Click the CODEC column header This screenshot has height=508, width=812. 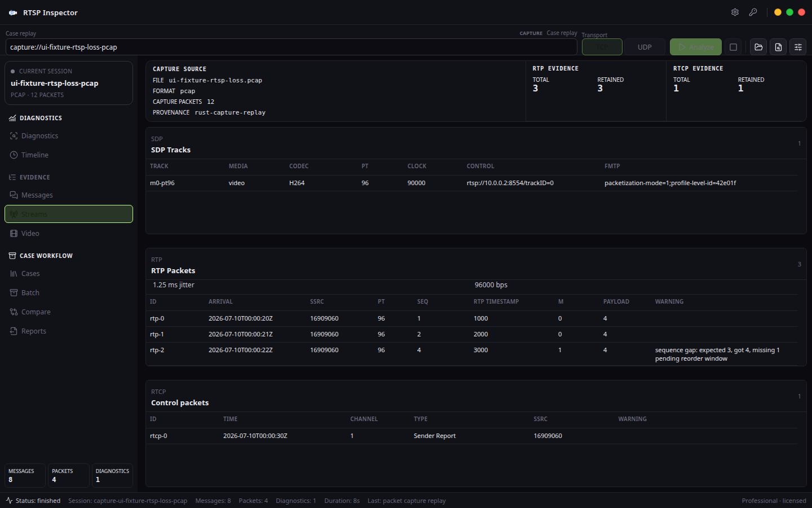[299, 167]
